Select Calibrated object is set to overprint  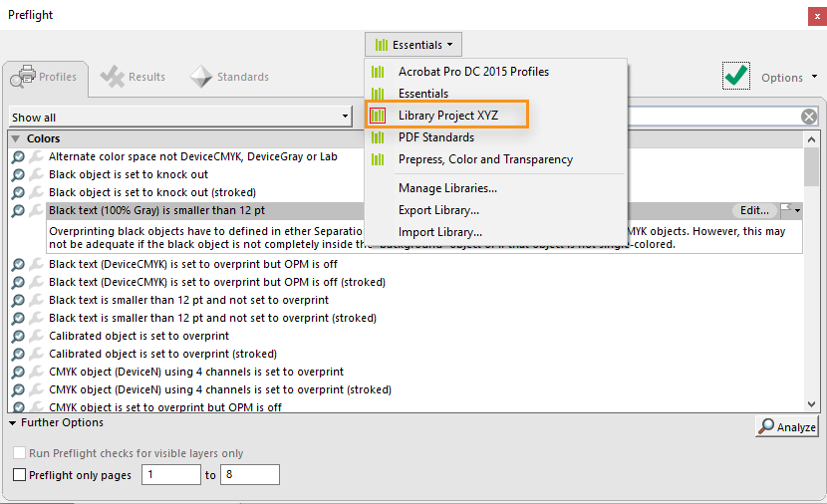click(138, 336)
